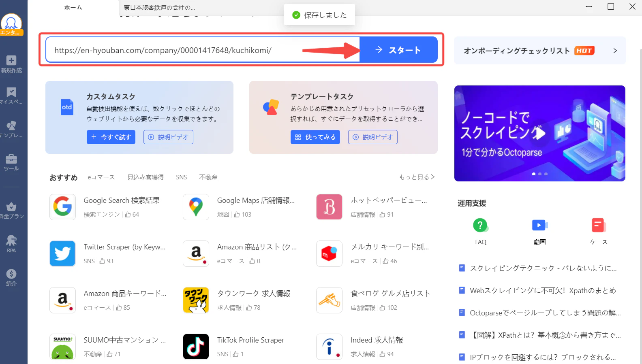Screen dimensions: 642x364
Task: Click the メルカリ template icon
Action: click(x=329, y=253)
